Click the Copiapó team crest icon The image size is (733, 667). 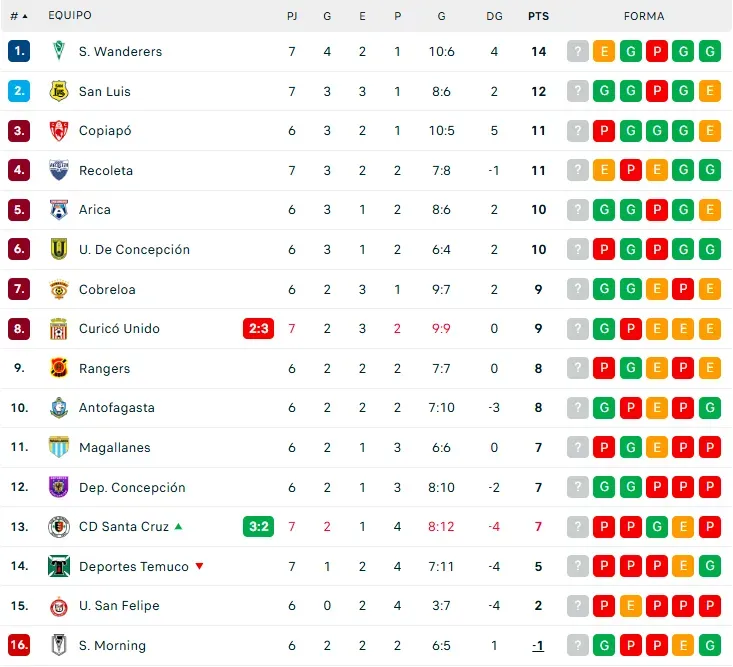[59, 131]
